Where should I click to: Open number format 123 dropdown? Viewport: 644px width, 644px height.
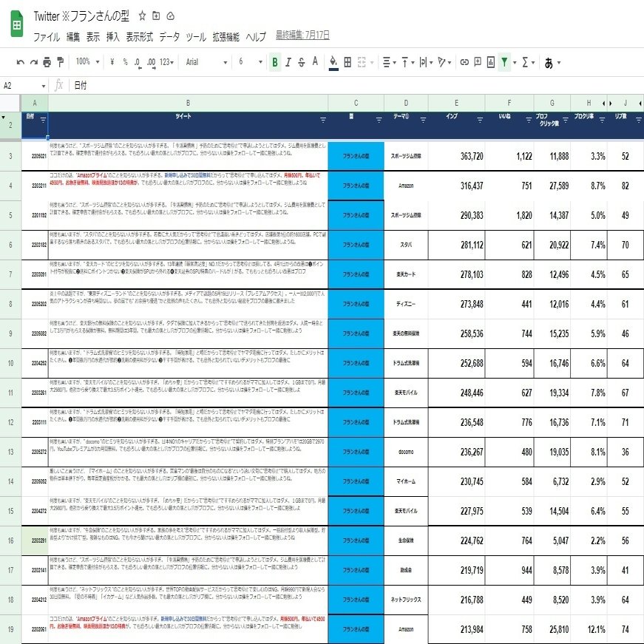(166, 62)
